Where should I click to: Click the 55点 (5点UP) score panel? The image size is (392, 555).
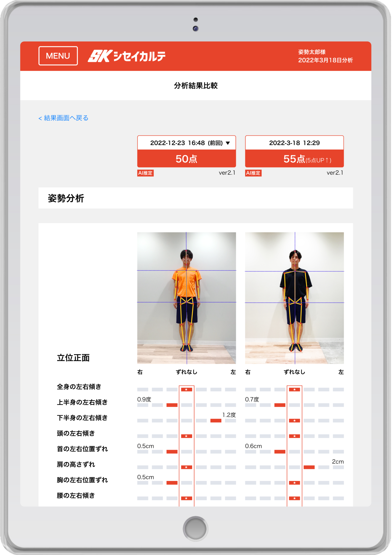[x=295, y=159]
